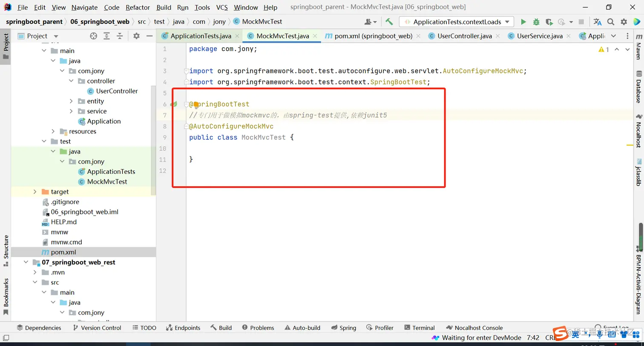Open Project panel options gear
The width and height of the screenshot is (644, 346).
pyautogui.click(x=136, y=36)
